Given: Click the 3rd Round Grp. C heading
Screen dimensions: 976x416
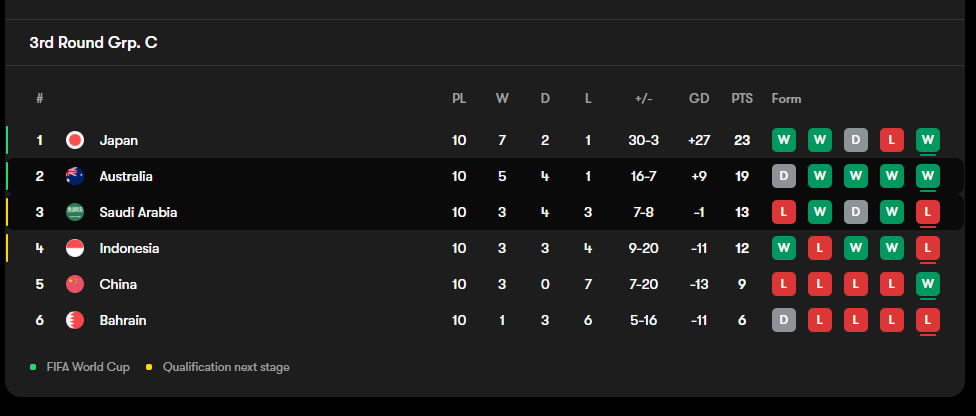Looking at the screenshot, I should (93, 43).
